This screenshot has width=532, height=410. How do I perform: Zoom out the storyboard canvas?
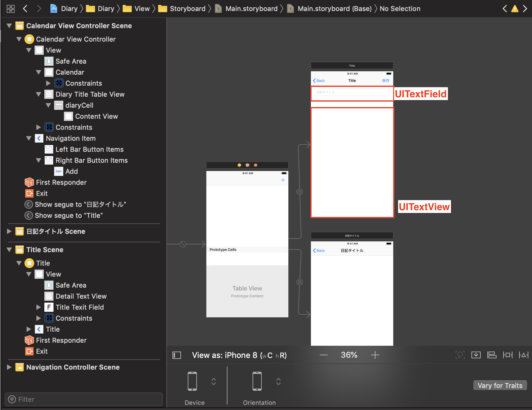tap(323, 355)
